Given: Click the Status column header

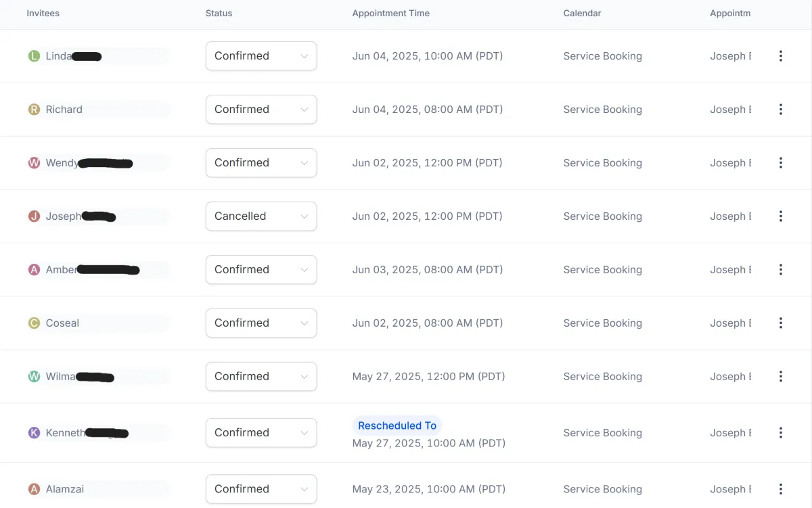Looking at the screenshot, I should point(219,14).
